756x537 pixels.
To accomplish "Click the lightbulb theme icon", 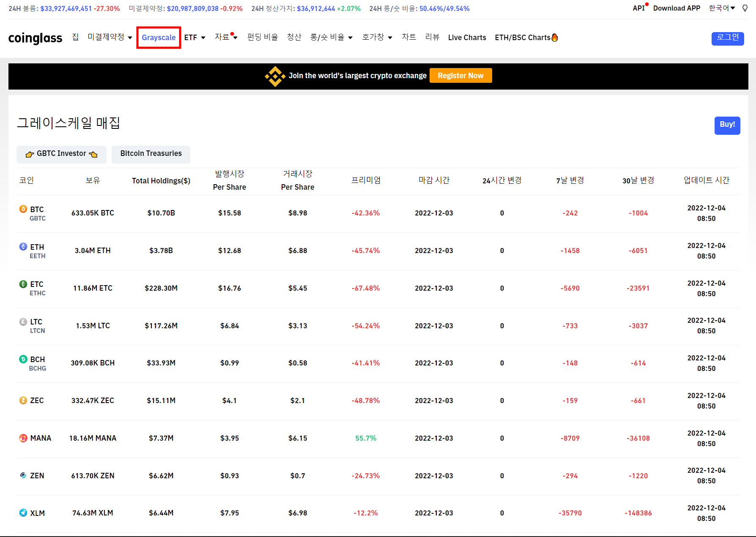I will 745,8.
